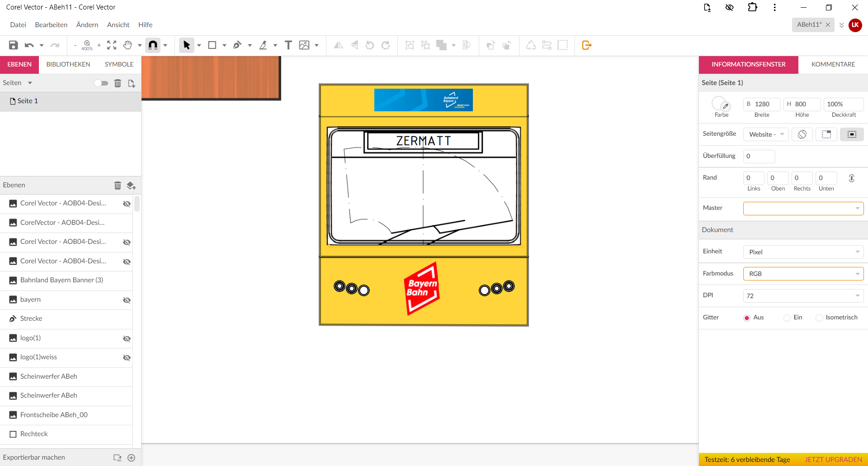The height and width of the screenshot is (466, 868).
Task: Add a new layer in Ebenen
Action: click(131, 185)
